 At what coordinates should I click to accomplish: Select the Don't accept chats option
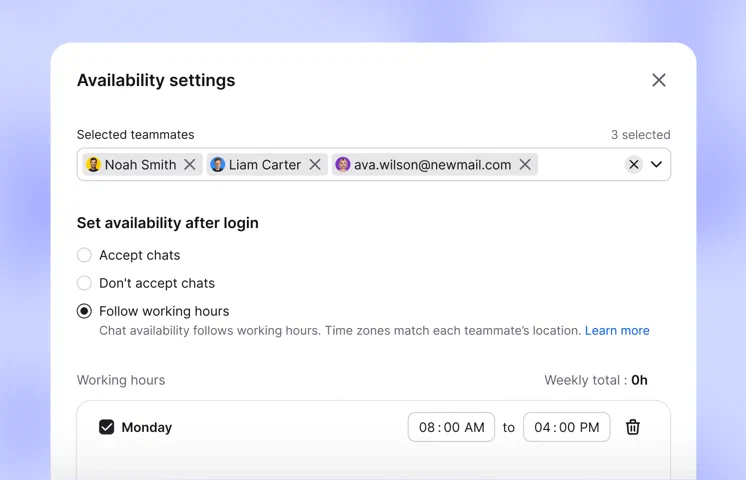click(84, 283)
